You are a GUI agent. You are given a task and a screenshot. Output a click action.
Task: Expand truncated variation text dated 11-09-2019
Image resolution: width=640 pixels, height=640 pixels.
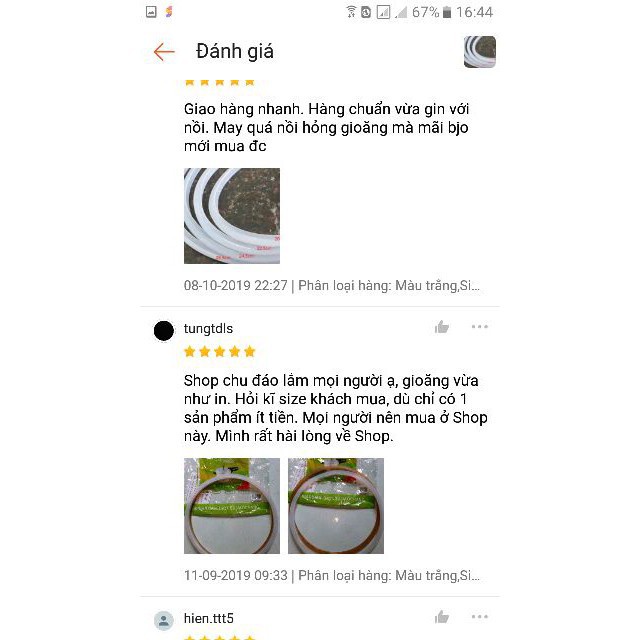[389, 576]
